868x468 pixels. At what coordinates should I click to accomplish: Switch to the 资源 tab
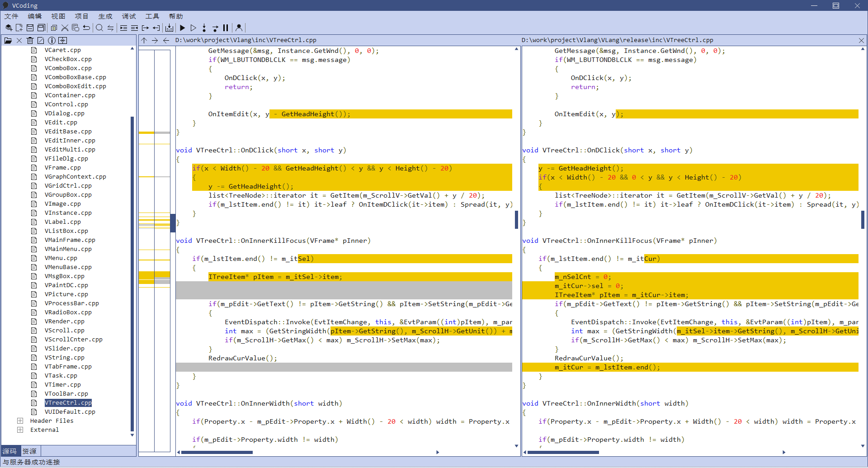click(30, 451)
